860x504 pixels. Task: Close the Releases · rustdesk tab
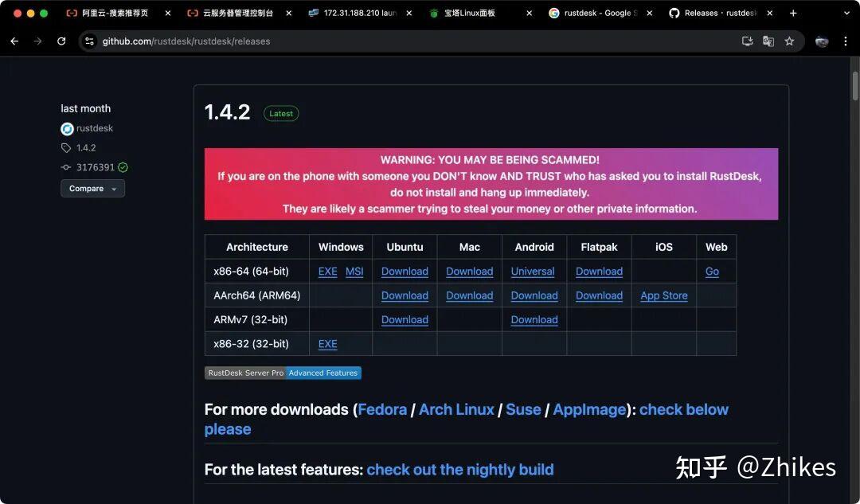(770, 14)
